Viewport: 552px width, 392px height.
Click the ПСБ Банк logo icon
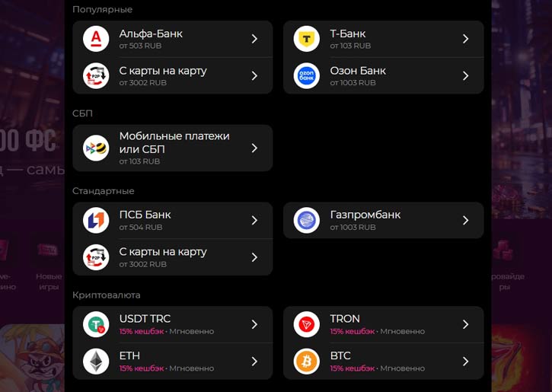[x=96, y=220]
